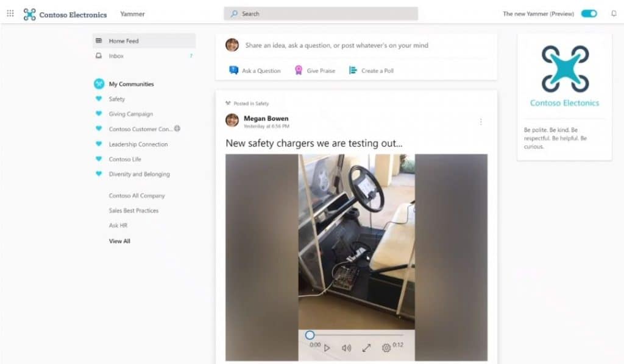Select the Ask a Question icon
Screen dimensions: 624x364
[x=233, y=71]
